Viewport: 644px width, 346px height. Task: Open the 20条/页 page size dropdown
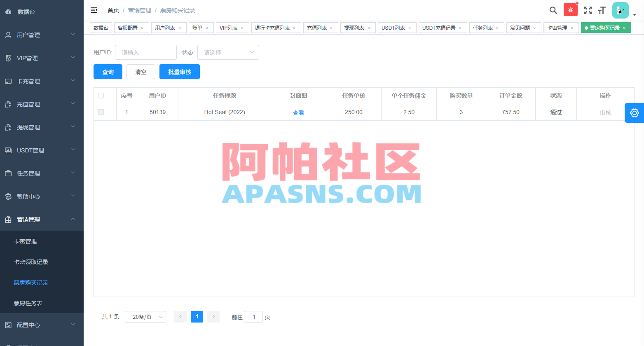[x=145, y=317]
